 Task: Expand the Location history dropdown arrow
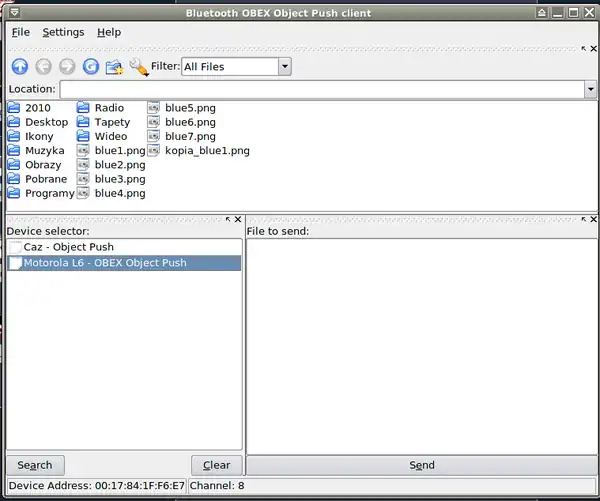[590, 89]
